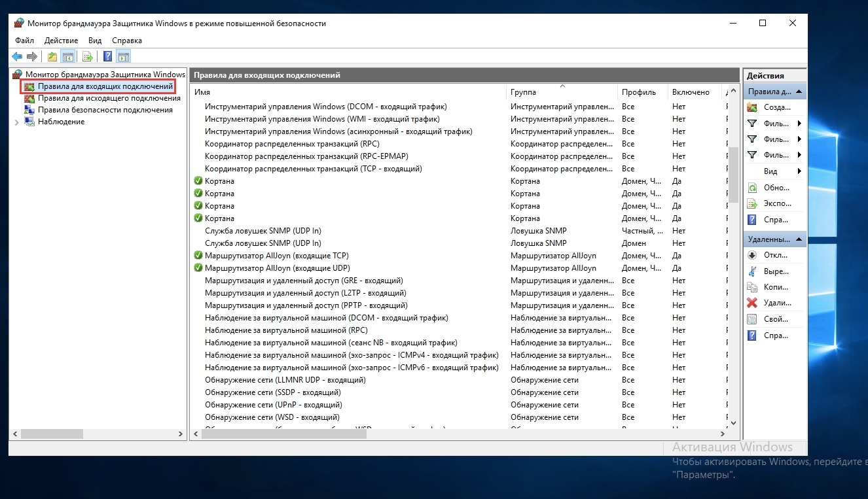The image size is (868, 499).
Task: Open Help via blue question toolbar icon
Action: point(107,56)
